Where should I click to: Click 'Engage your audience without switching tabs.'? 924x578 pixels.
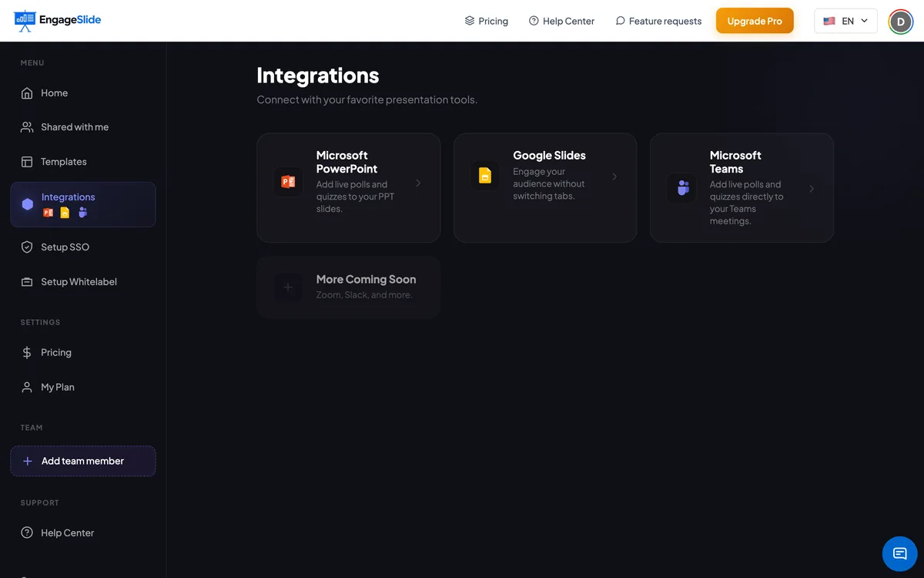click(x=549, y=184)
